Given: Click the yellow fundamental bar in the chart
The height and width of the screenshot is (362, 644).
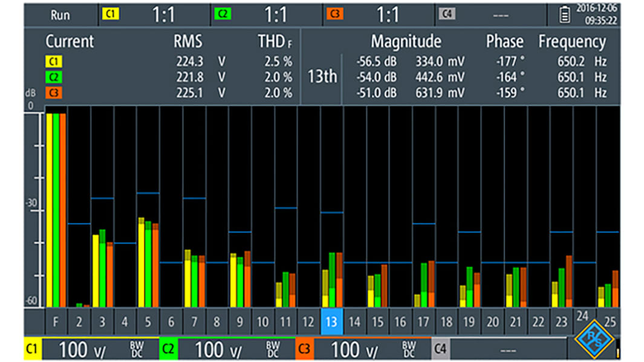Looking at the screenshot, I should tap(50, 210).
